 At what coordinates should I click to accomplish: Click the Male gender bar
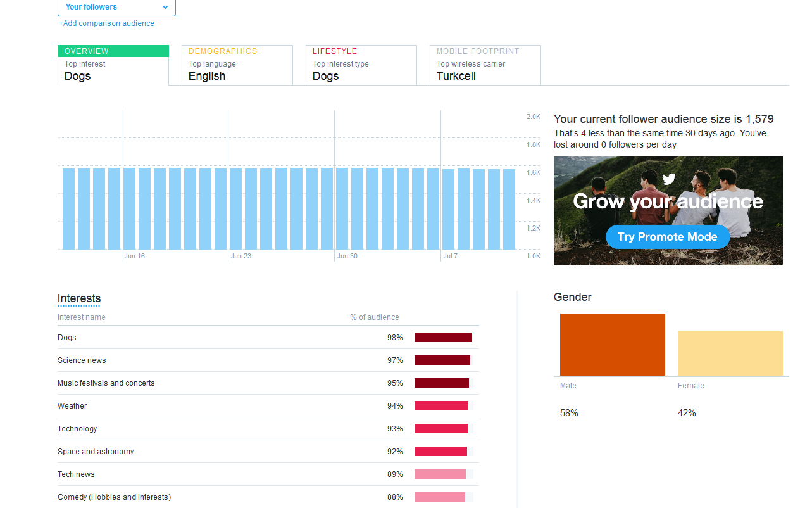(x=613, y=345)
